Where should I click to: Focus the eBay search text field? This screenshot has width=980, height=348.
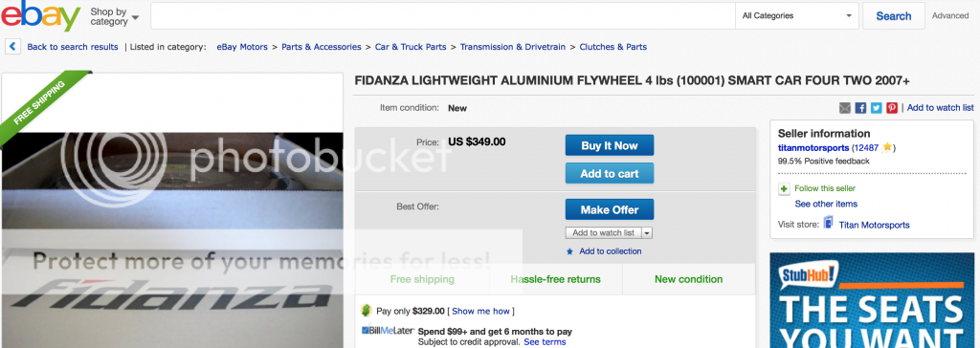[x=443, y=16]
